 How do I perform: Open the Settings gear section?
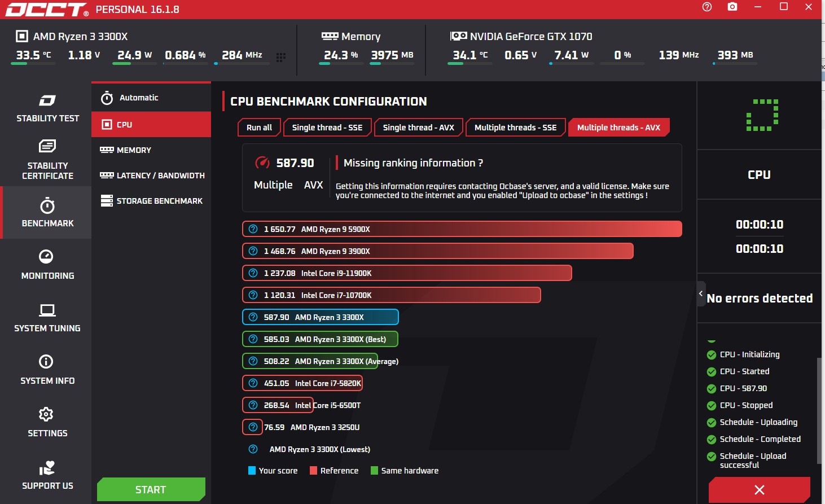coord(47,423)
